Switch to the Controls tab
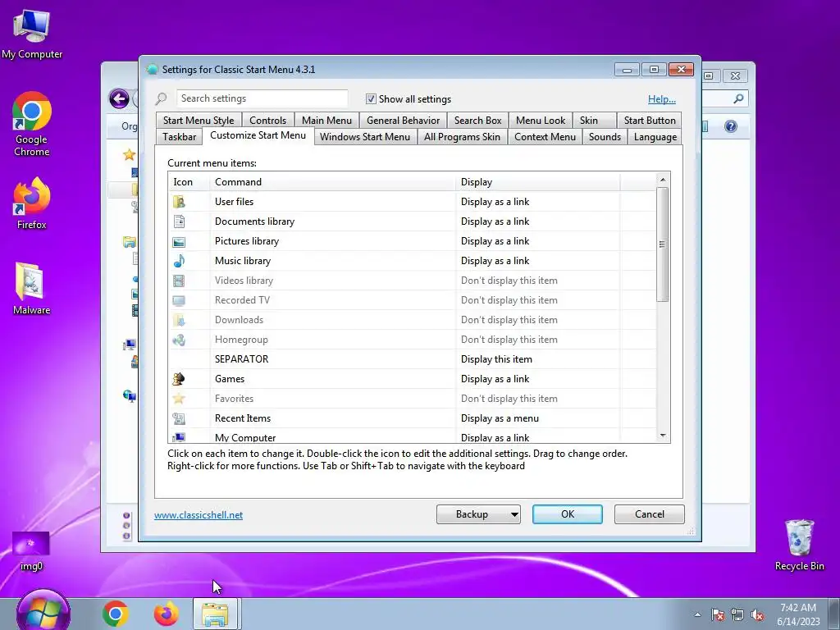The height and width of the screenshot is (630, 840). (x=268, y=121)
